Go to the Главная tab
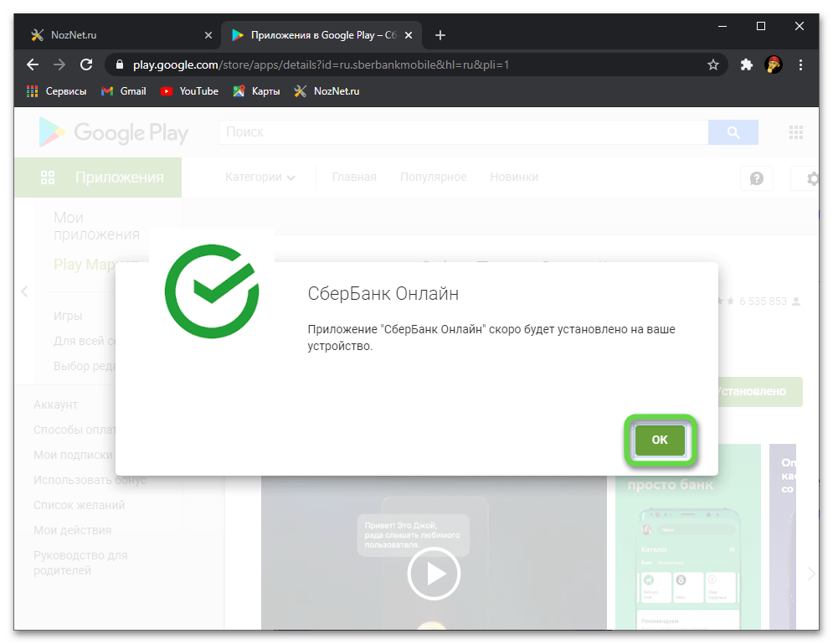The height and width of the screenshot is (644, 833). (x=354, y=177)
